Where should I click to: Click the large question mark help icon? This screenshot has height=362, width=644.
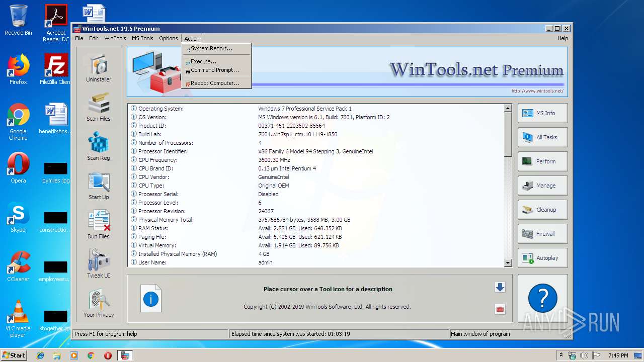click(543, 298)
